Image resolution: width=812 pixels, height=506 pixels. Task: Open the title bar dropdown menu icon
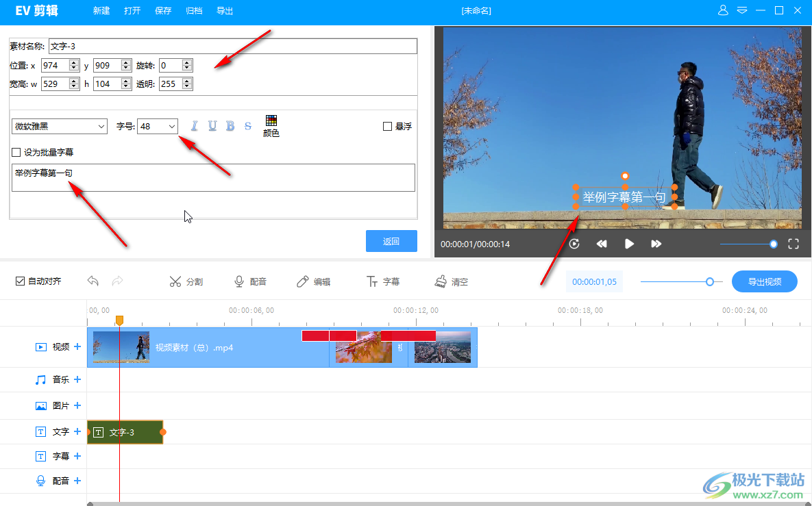[x=742, y=10]
